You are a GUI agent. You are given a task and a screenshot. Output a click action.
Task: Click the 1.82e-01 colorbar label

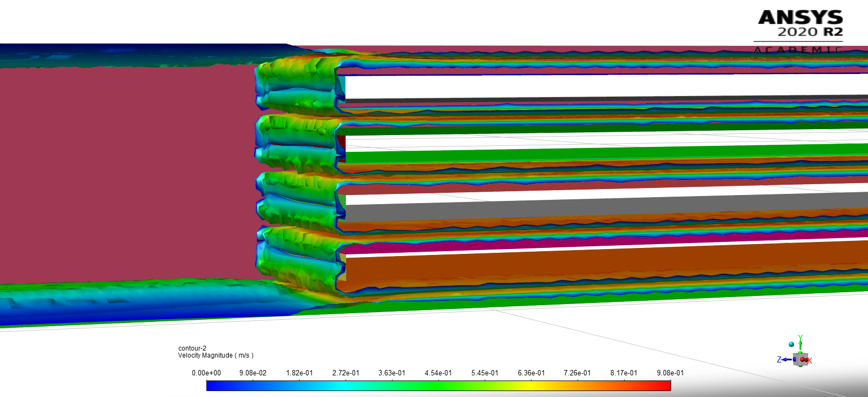click(299, 373)
